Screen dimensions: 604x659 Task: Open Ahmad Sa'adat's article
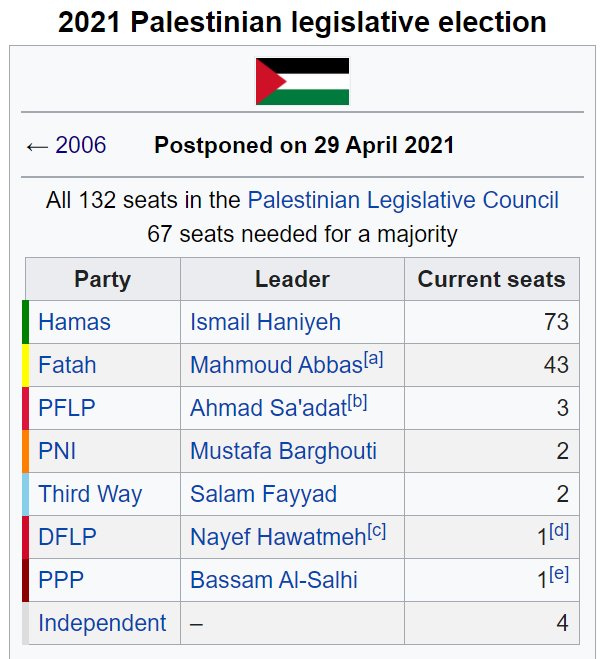[x=268, y=408]
